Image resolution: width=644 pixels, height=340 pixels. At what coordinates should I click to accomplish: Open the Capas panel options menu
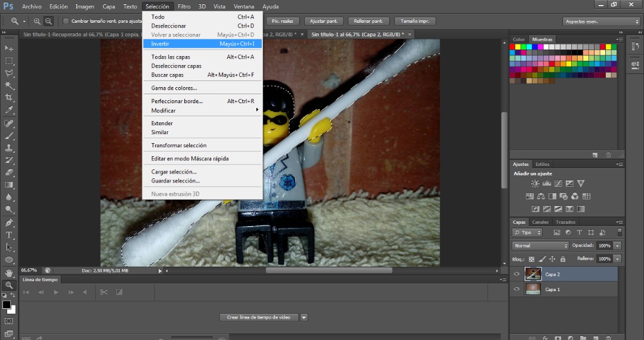click(620, 222)
